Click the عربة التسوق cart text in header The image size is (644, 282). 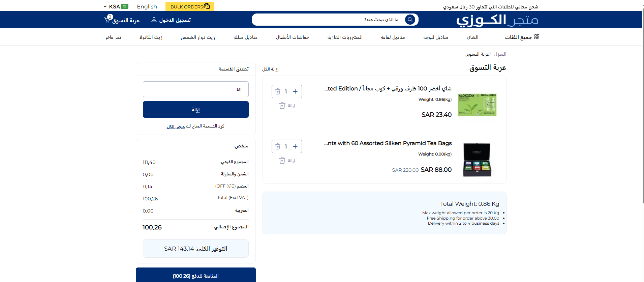coord(126,21)
